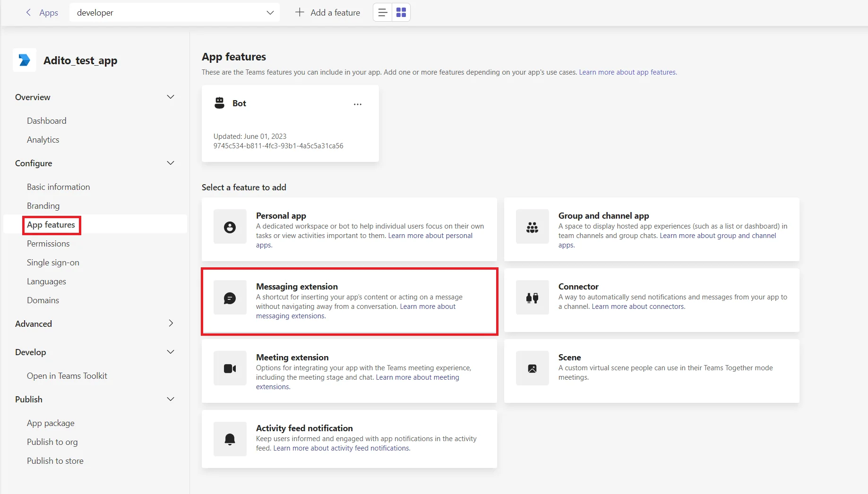Screen dimensions: 868x494
Task: Click the Add a feature button
Action: click(327, 12)
